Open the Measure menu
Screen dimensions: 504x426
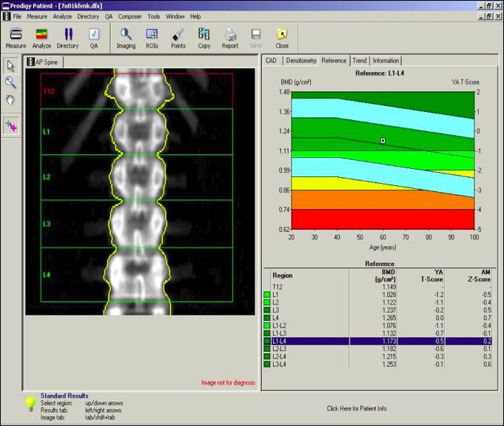(x=37, y=16)
